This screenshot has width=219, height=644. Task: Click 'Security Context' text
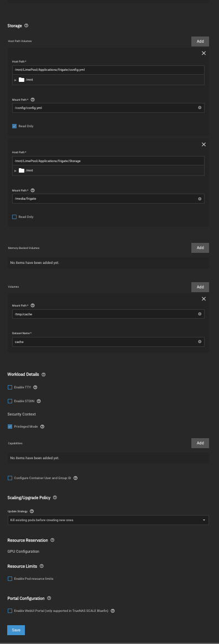(x=22, y=414)
